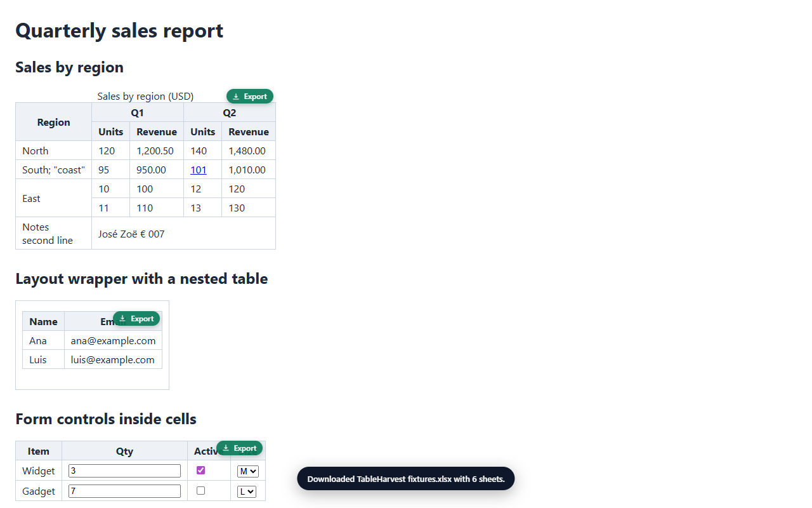
Task: Focus the Qty field for Widget
Action: [x=124, y=471]
